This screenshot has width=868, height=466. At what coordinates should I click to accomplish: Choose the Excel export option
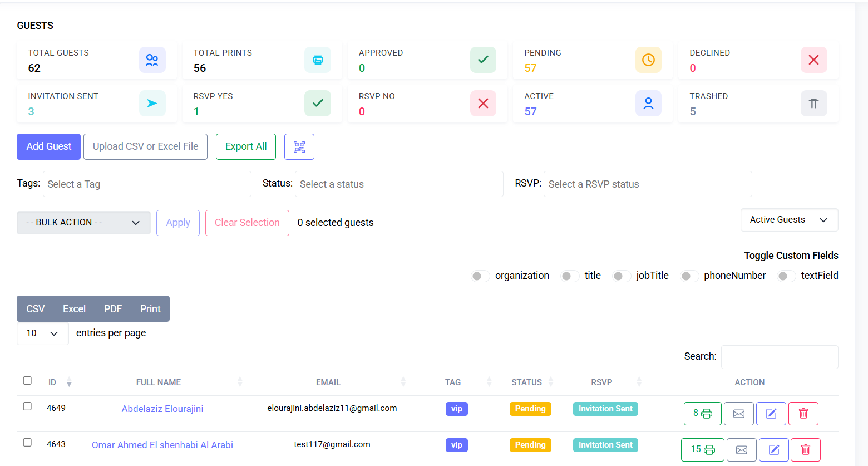(74, 309)
